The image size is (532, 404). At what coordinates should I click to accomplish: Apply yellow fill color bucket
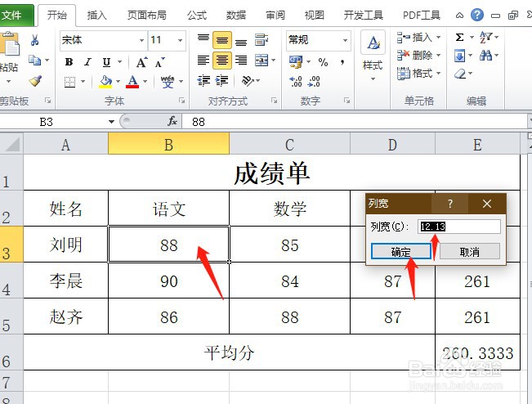[105, 82]
